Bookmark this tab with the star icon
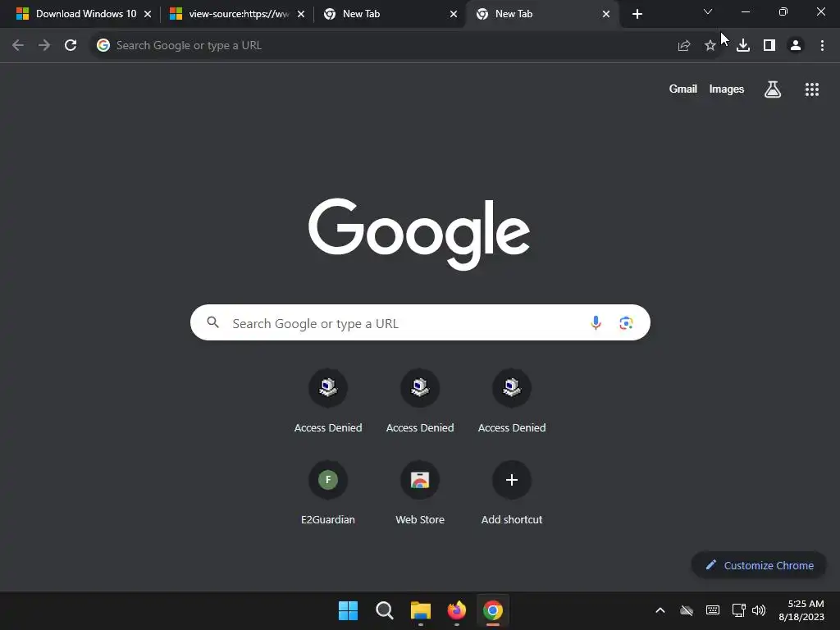 710,46
